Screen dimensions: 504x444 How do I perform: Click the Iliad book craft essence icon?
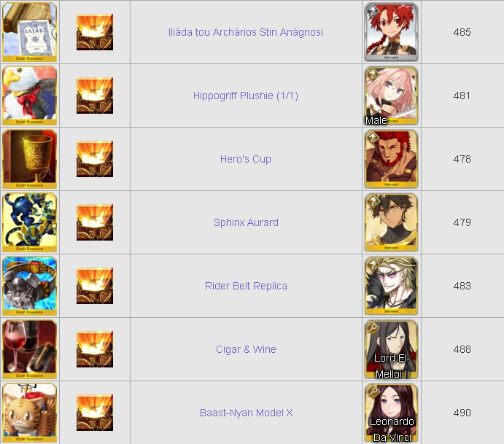[x=30, y=32]
